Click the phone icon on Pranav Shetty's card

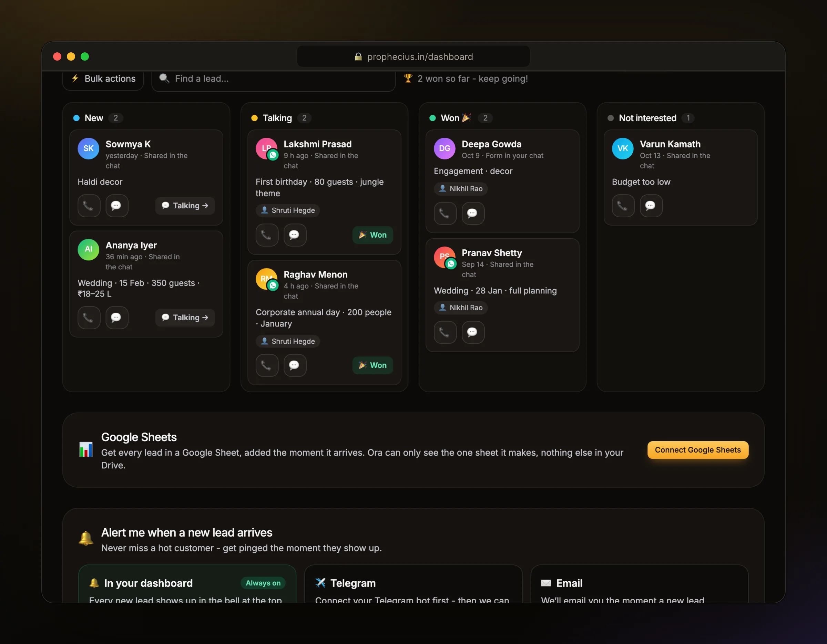click(445, 332)
